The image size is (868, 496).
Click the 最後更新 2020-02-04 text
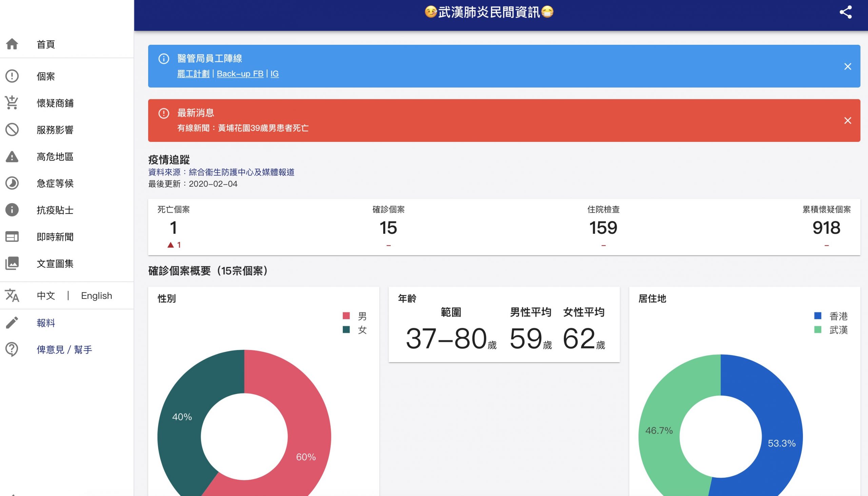(193, 184)
